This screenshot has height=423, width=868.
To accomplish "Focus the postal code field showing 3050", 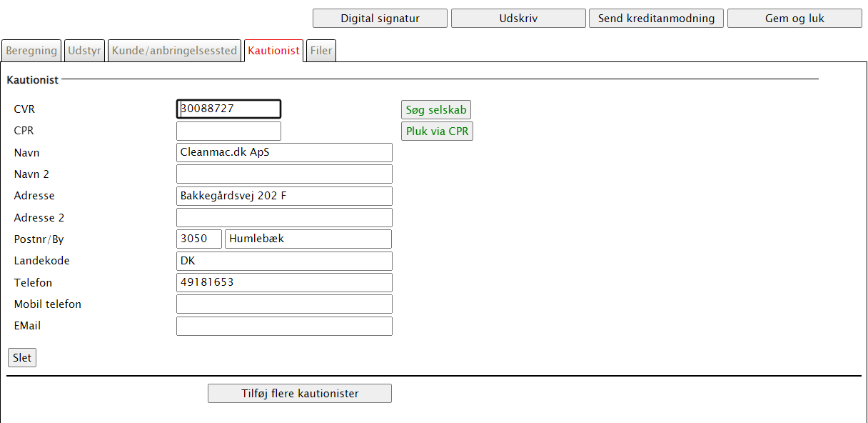I will point(198,239).
